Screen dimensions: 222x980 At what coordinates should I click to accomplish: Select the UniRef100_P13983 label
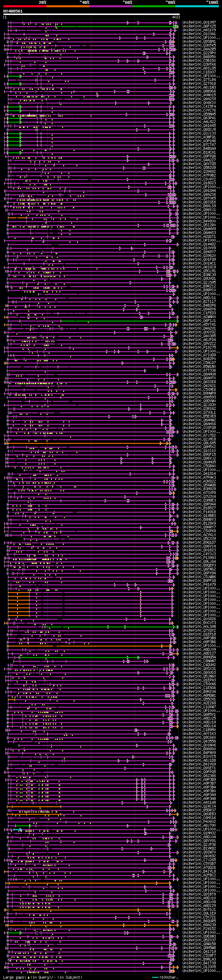click(199, 558)
